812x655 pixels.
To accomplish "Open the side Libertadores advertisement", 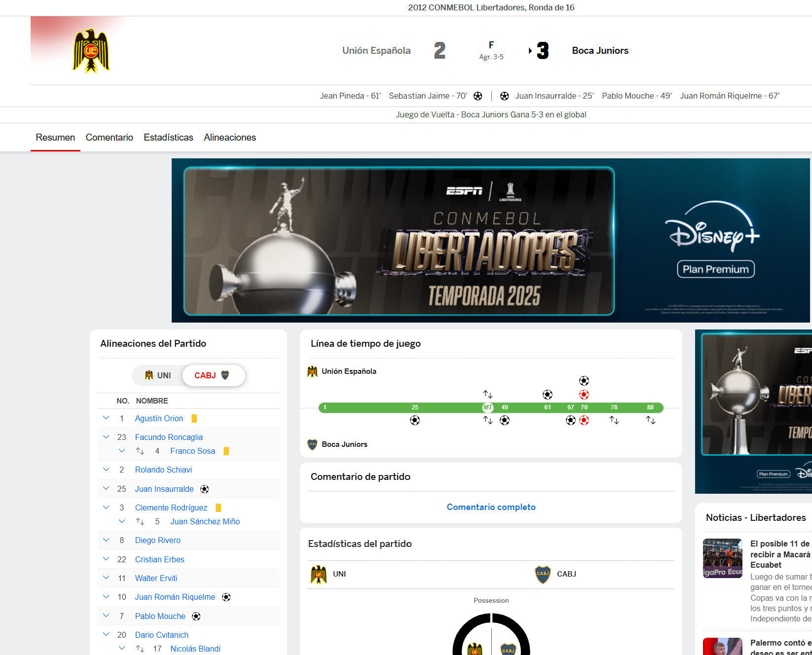I will 753,411.
